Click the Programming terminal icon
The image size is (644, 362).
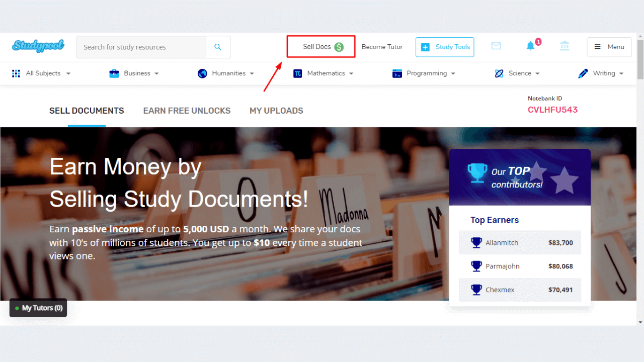[x=397, y=73]
